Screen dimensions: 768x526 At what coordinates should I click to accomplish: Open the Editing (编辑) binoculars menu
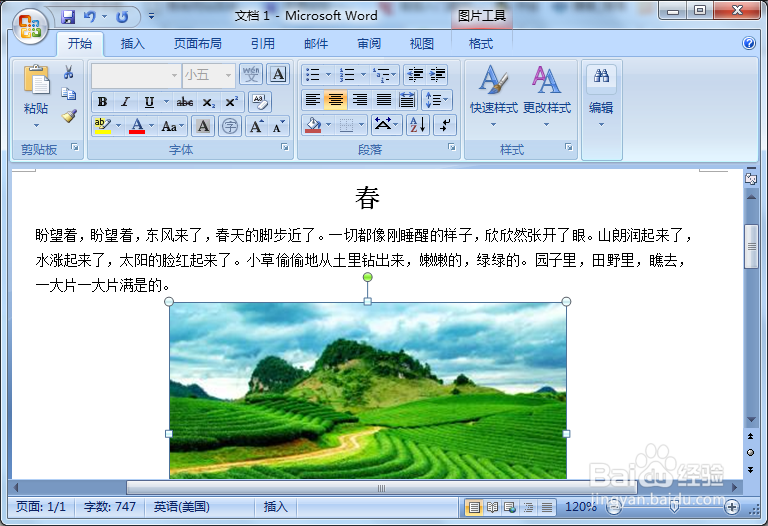601,96
